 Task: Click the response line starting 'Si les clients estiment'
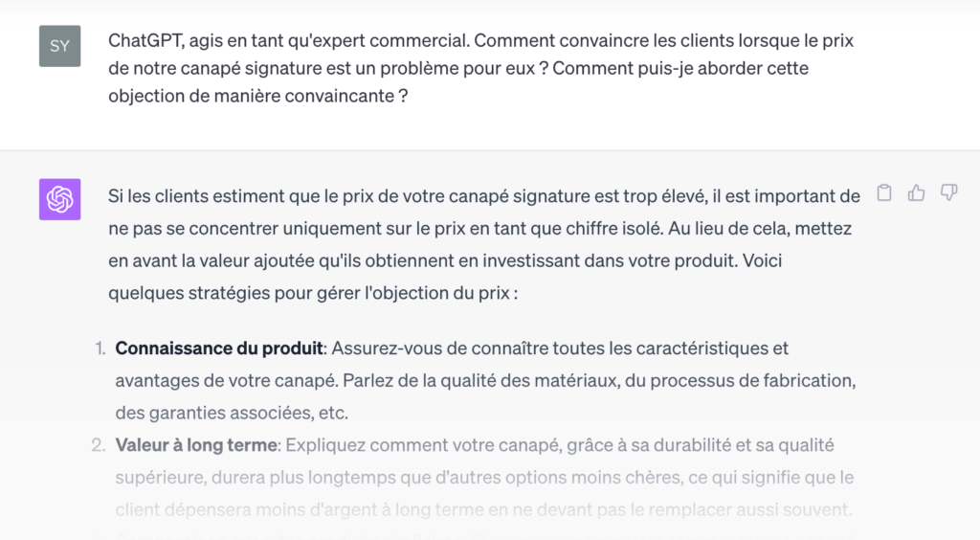click(483, 196)
